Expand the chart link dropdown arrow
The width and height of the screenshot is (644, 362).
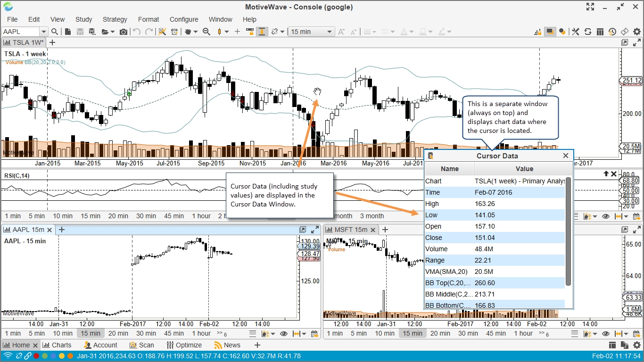click(x=282, y=32)
